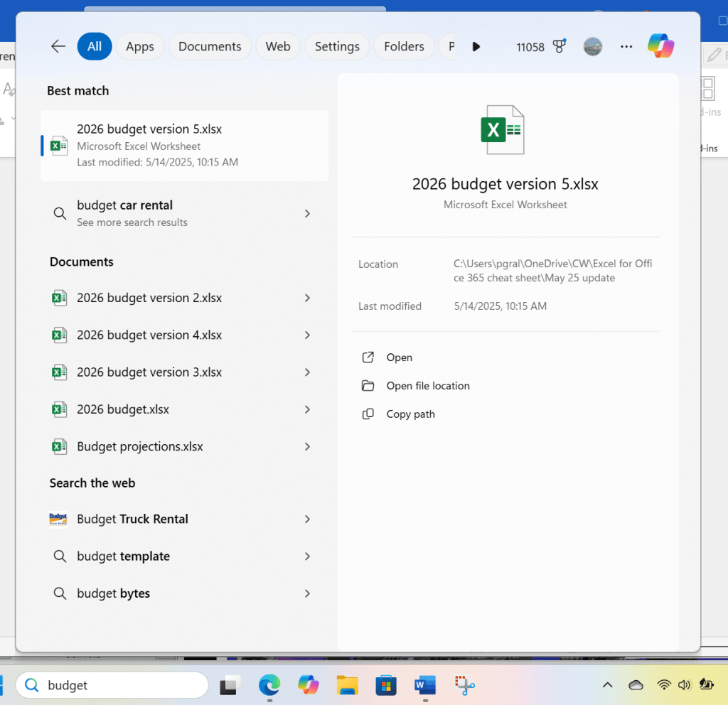Open File Explorer from the taskbar

click(x=347, y=684)
